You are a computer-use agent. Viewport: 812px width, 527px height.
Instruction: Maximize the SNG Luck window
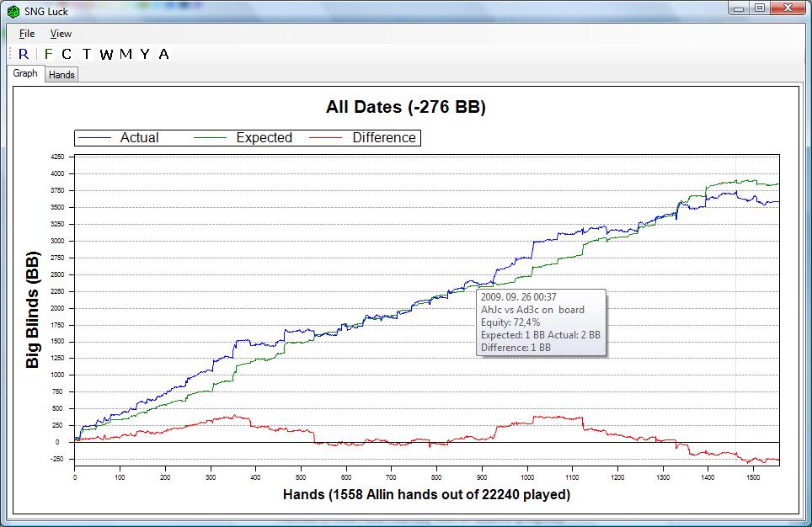760,8
